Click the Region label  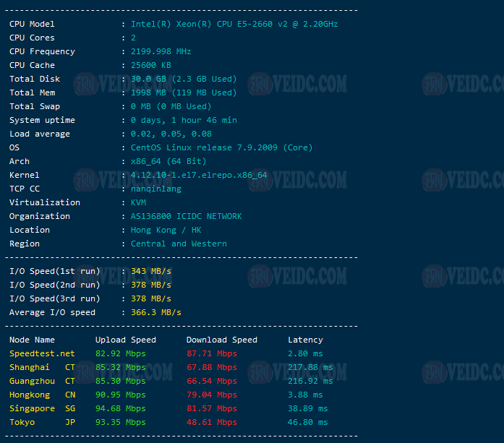point(24,244)
